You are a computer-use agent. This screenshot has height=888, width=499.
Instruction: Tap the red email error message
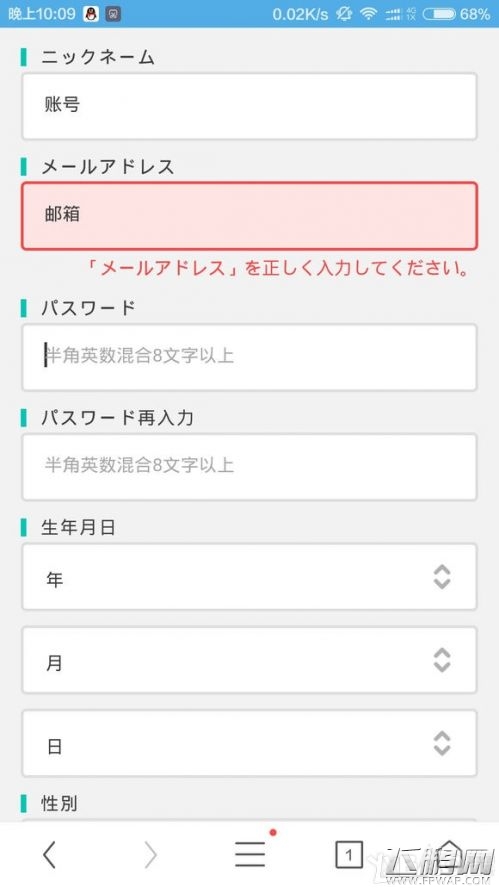point(278,268)
